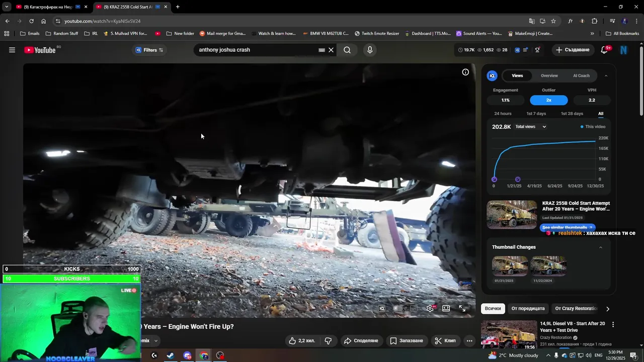Screen dimensions: 644x362
Task: Toggle subtitles in the video player
Action: 414,308
